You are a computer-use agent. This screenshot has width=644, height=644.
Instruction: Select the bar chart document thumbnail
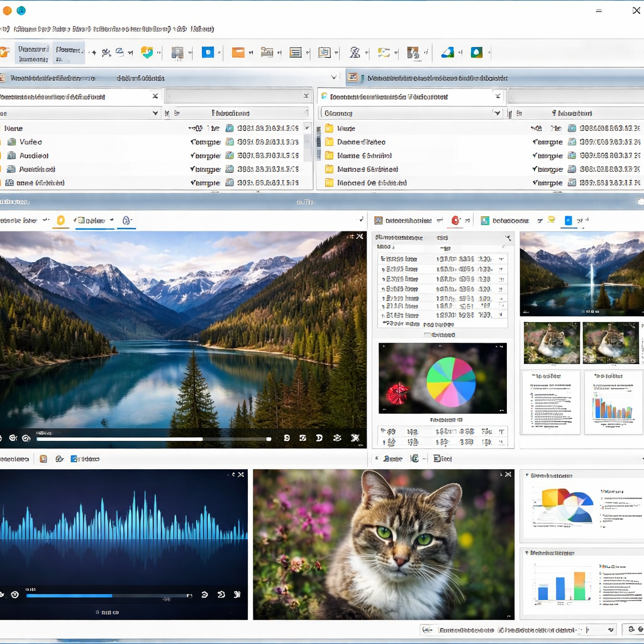coord(613,402)
